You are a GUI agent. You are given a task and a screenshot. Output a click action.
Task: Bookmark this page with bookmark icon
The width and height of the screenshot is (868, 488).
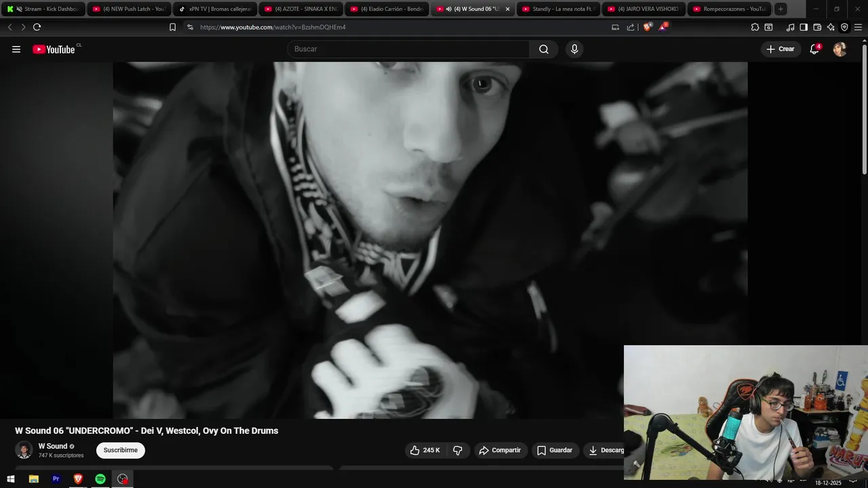[x=172, y=27]
